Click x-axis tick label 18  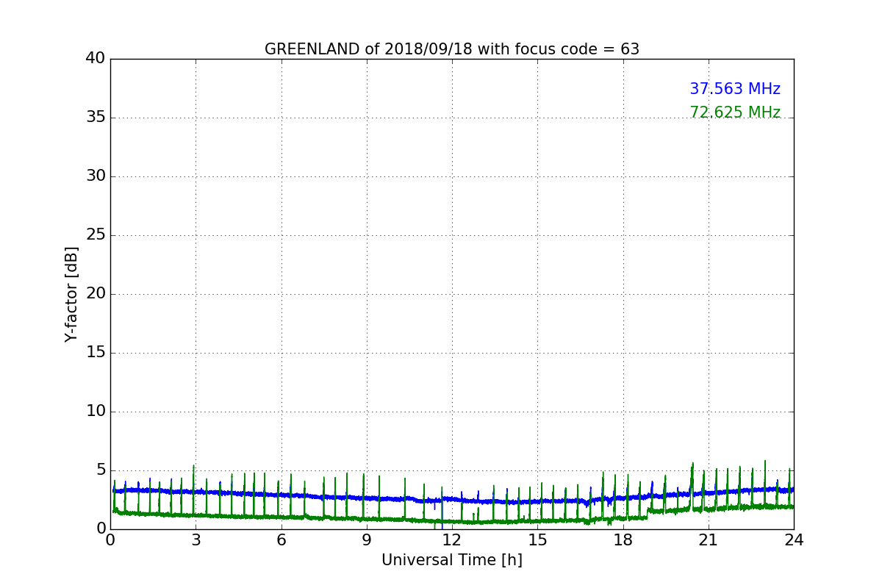[x=623, y=540]
